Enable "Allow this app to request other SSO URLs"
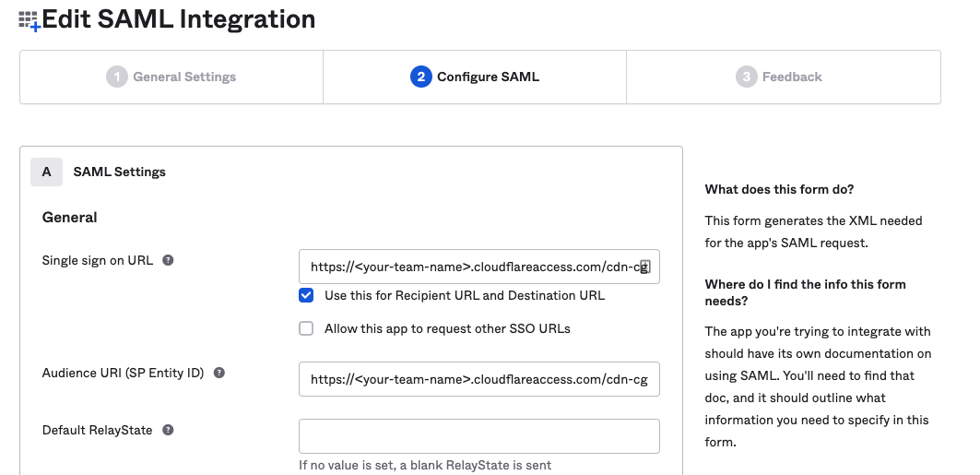 (306, 329)
